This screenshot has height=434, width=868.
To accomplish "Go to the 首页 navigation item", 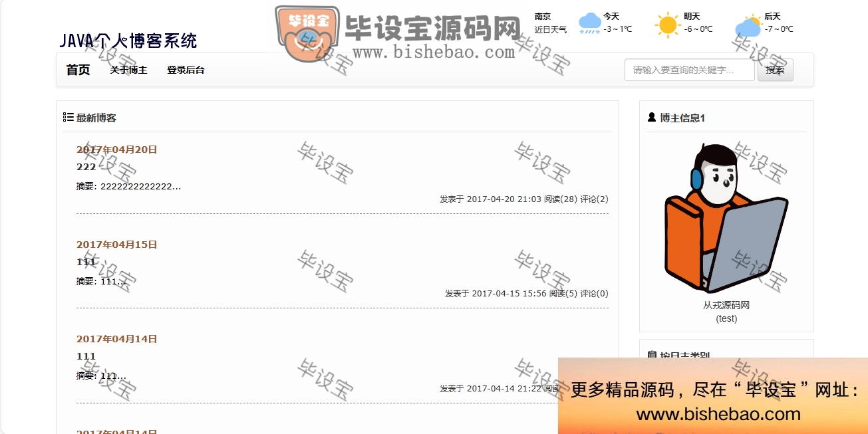I will (78, 70).
